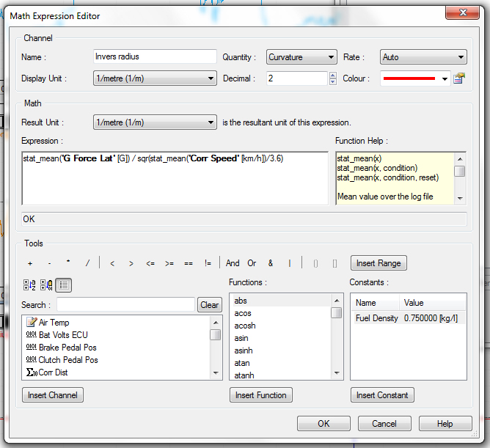490x448 pixels.
Task: Click the second channel sort icon
Action: click(45, 285)
